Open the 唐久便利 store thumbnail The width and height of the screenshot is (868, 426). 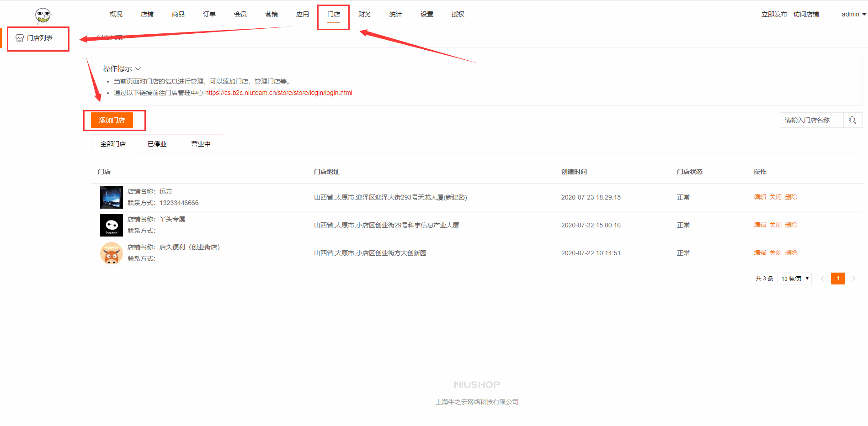click(112, 253)
